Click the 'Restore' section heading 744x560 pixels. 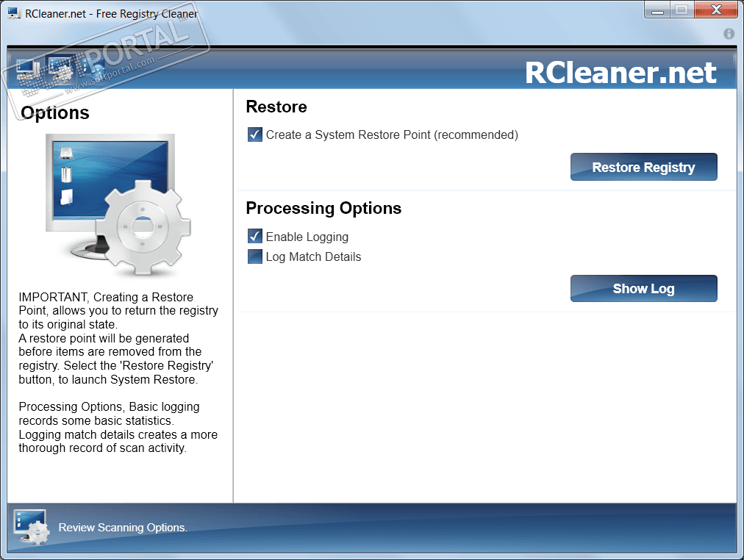(276, 107)
